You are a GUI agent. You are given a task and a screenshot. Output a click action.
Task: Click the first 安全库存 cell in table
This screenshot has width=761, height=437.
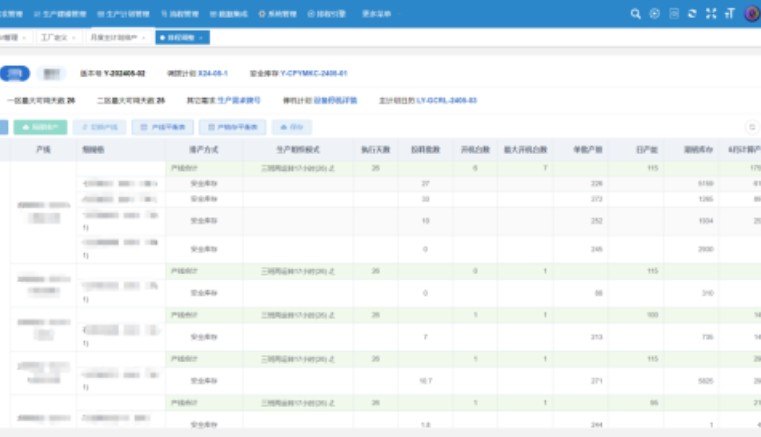(204, 184)
